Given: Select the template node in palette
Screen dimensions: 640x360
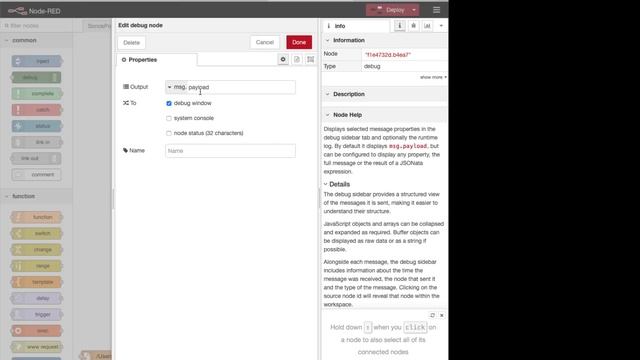Looking at the screenshot, I should coord(37,282).
